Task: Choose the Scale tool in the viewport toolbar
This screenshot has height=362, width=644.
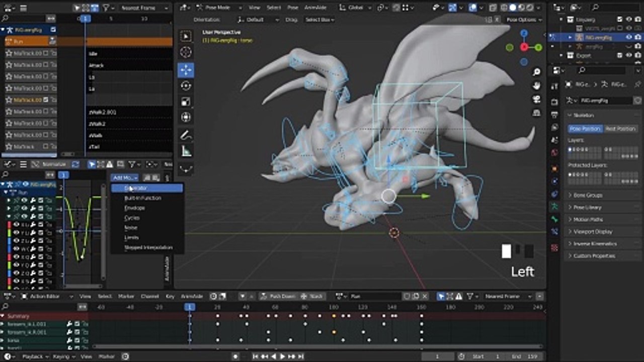Action: click(x=186, y=102)
